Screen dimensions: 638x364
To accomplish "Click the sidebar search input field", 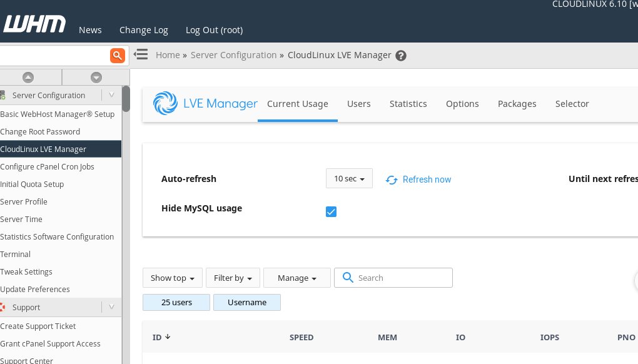I will point(54,55).
